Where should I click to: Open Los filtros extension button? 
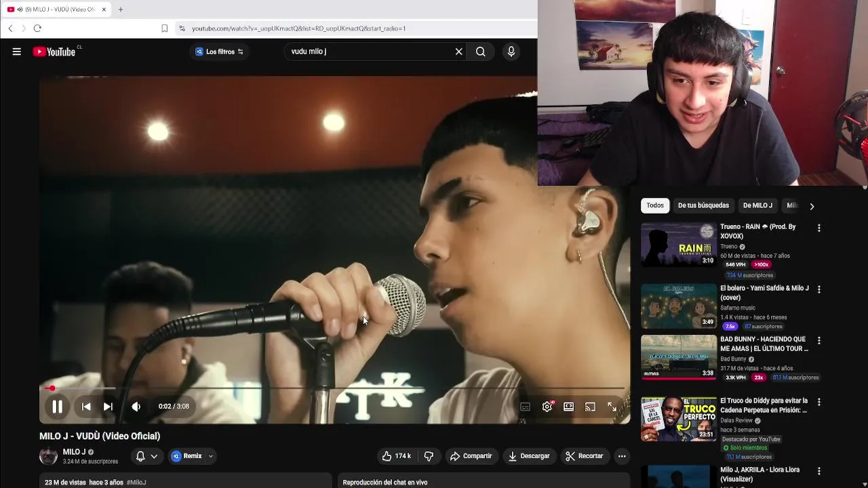coord(219,52)
